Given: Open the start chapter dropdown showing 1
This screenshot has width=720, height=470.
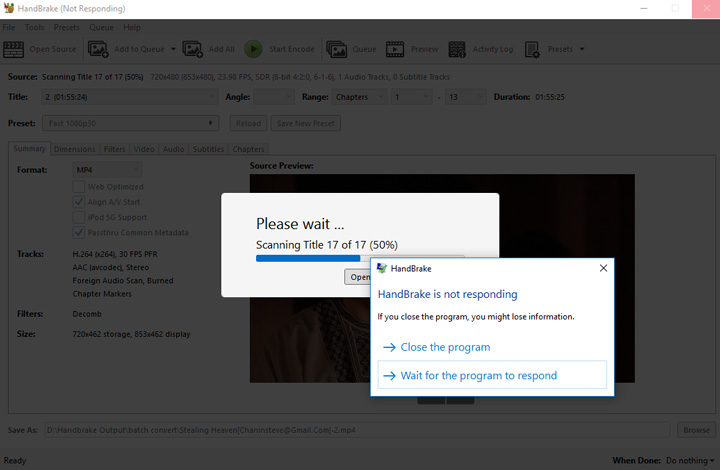Looking at the screenshot, I should (x=411, y=97).
